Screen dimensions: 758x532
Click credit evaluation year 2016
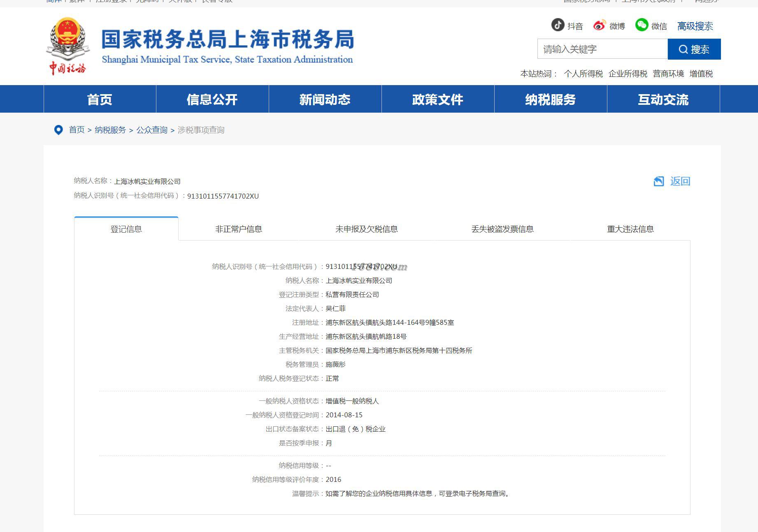point(333,479)
